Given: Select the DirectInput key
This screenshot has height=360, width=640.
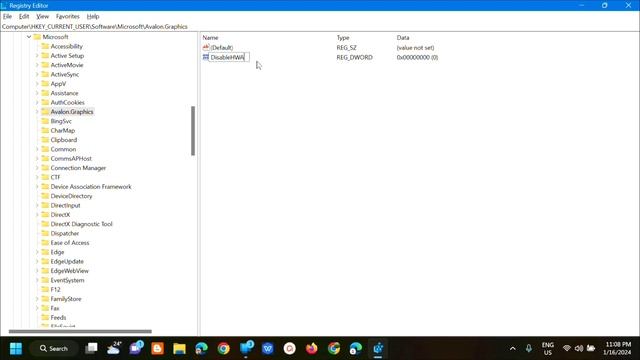Looking at the screenshot, I should coord(65,205).
